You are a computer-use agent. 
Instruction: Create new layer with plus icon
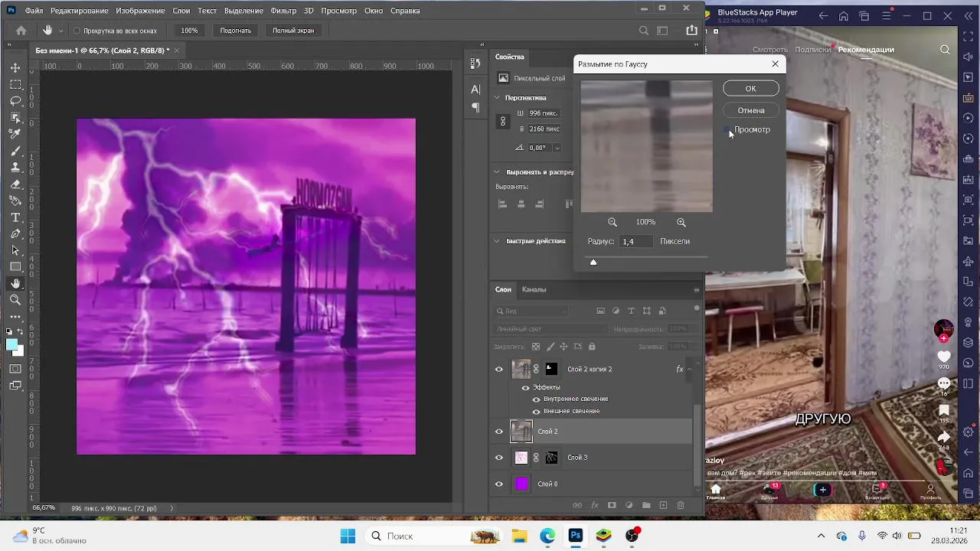pos(663,505)
